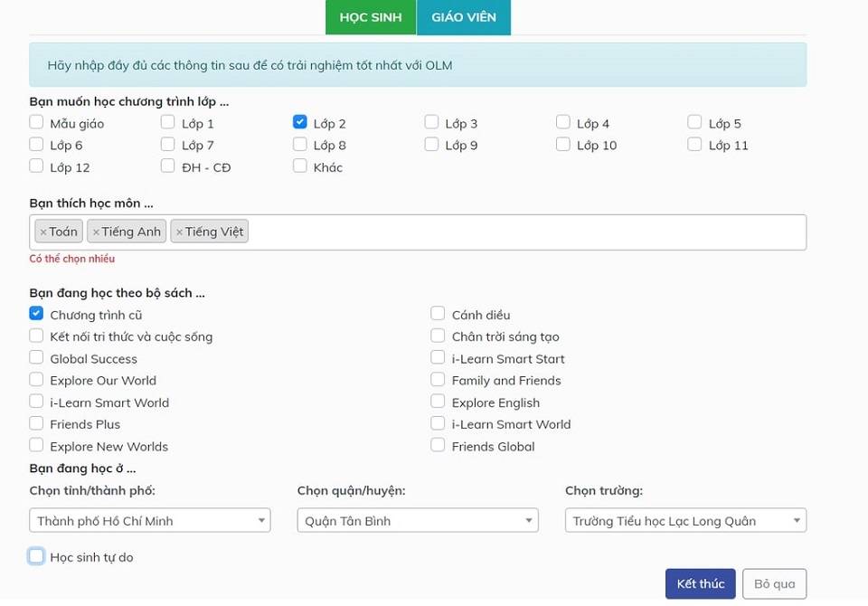Click inside the subjects tag input field
The width and height of the screenshot is (868, 606).
coord(524,232)
